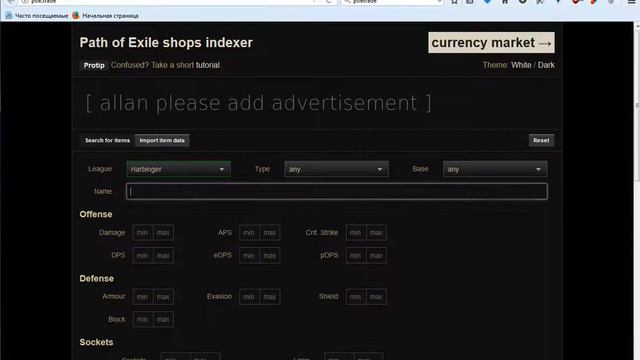Open the Начальная страница Firefox bookmark

(105, 16)
